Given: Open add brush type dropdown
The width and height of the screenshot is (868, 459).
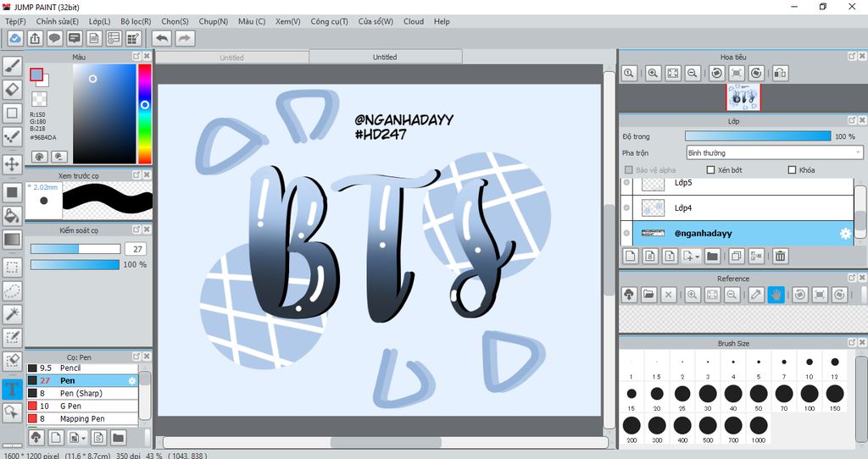Looking at the screenshot, I should (x=83, y=439).
